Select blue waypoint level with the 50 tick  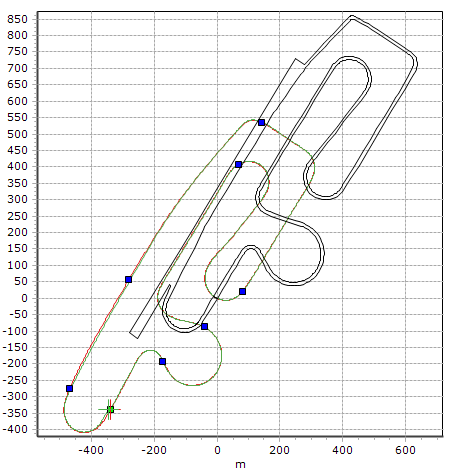click(x=128, y=280)
